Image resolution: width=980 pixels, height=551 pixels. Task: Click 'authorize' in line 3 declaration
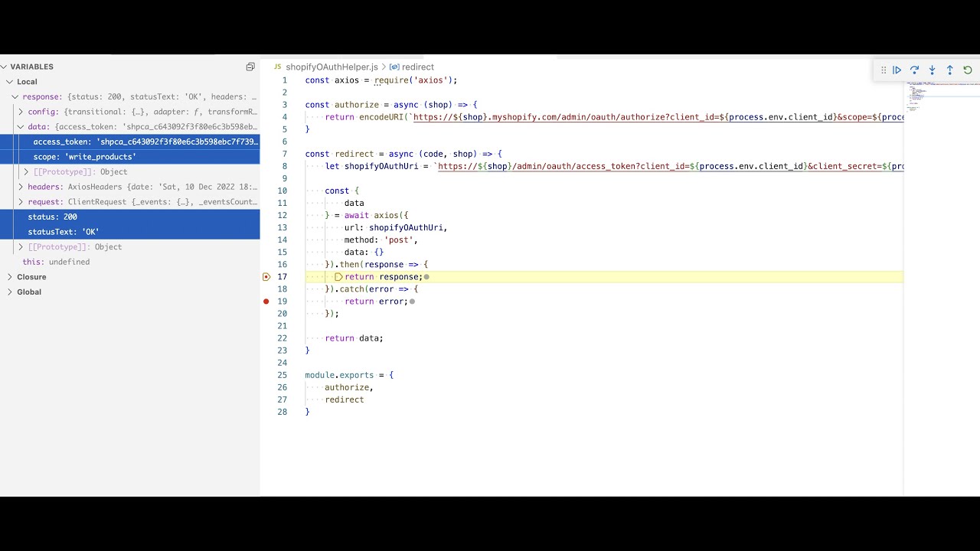pyautogui.click(x=357, y=105)
